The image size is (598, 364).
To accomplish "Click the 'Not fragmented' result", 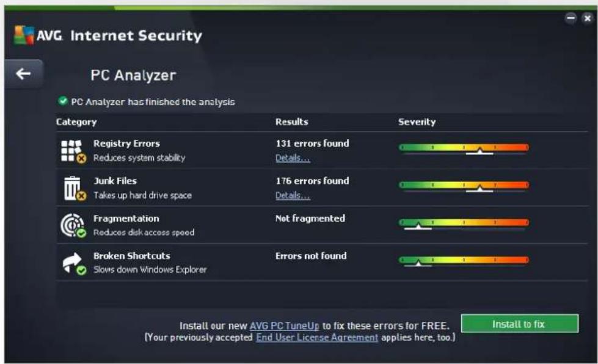I will [x=310, y=219].
